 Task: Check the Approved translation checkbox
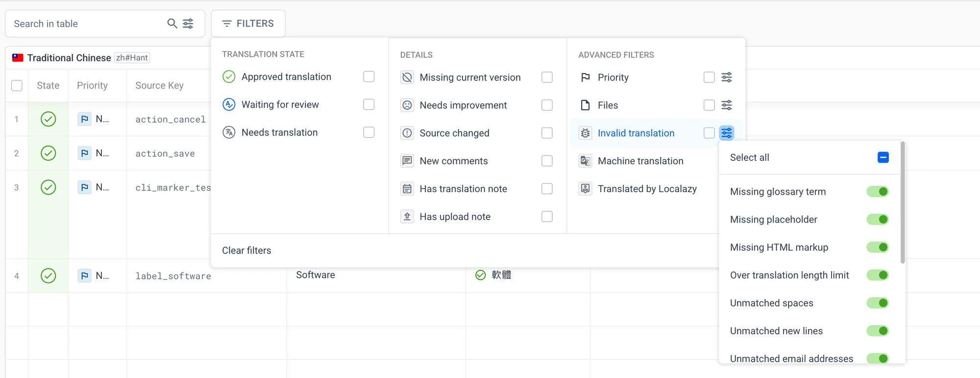[x=369, y=77]
